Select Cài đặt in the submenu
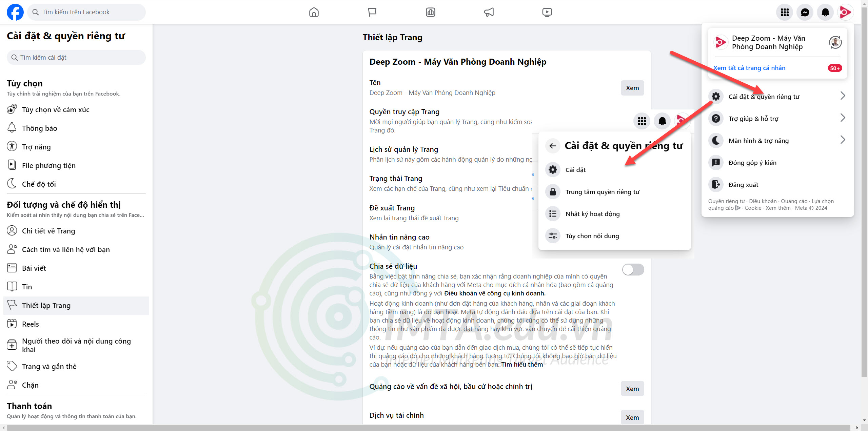 [614, 169]
